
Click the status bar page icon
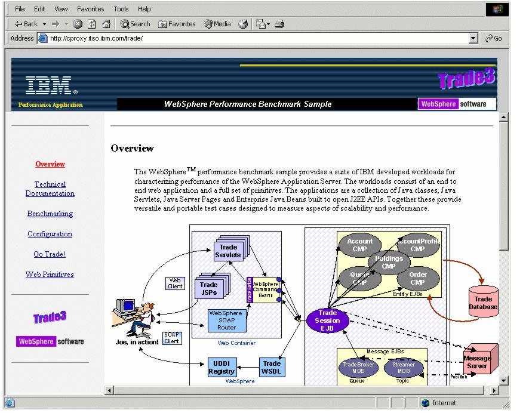tap(10, 403)
